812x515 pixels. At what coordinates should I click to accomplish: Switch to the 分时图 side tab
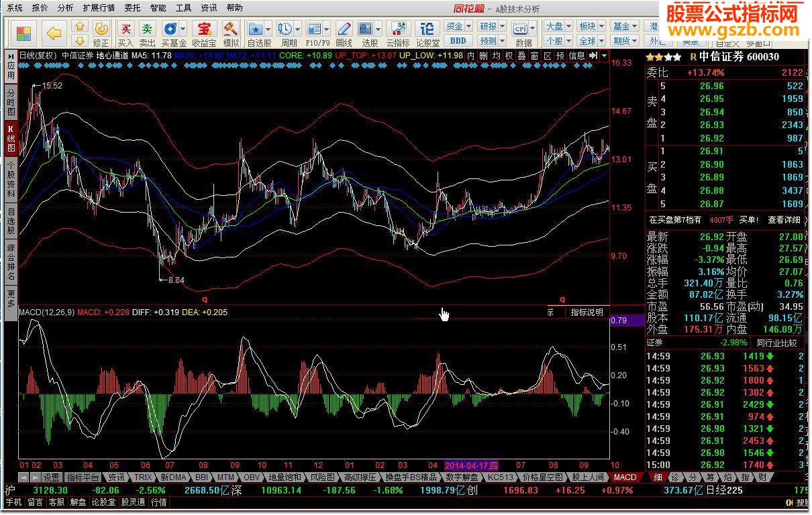11,102
